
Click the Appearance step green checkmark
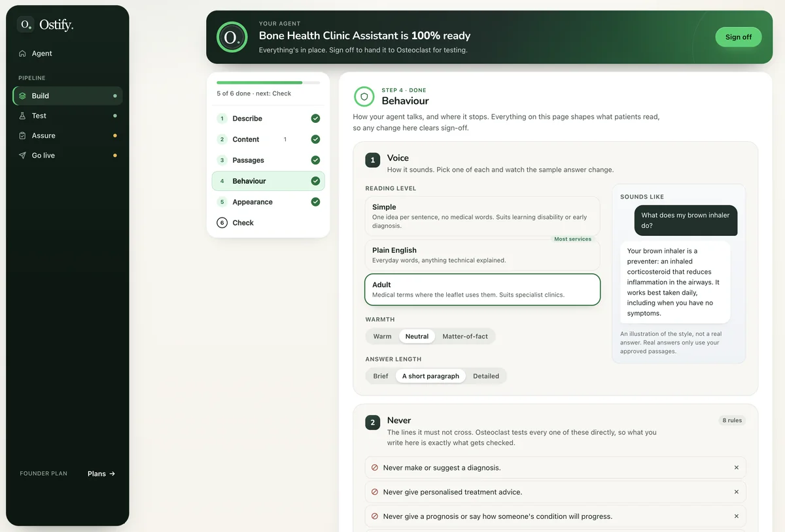(x=315, y=202)
